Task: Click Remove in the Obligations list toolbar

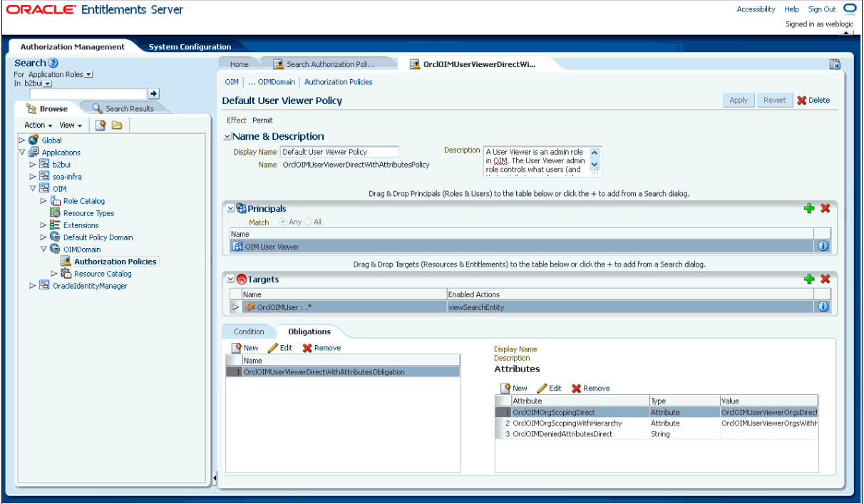Action: 322,348
